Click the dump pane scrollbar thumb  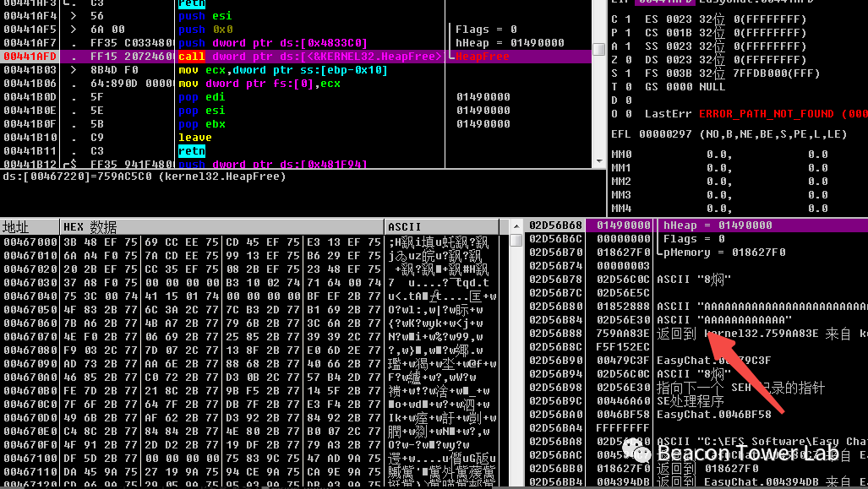pyautogui.click(x=516, y=240)
